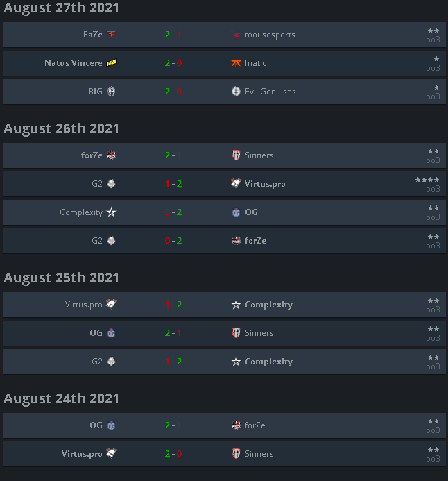Open the FaZe vs mousesports 2-1 result
Viewport: 448px width, 481px height.
click(173, 35)
